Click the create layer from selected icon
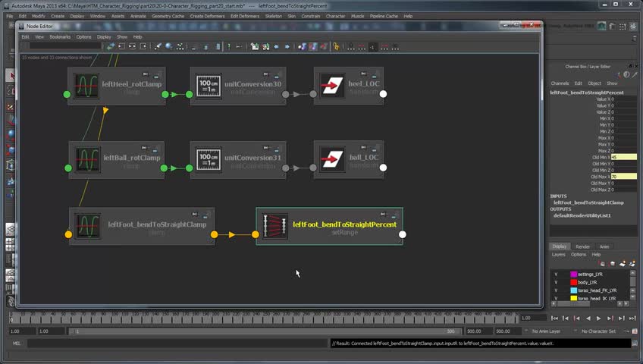The image size is (643, 364). pos(632,264)
